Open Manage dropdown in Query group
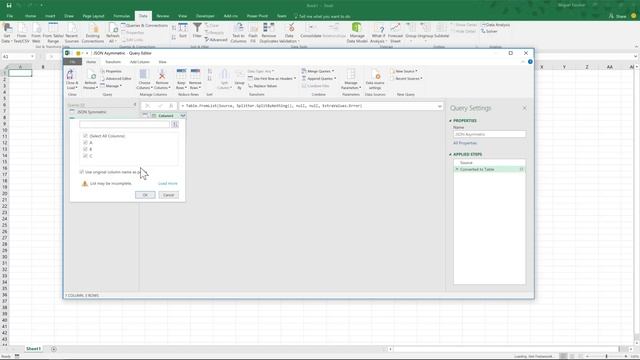The width and height of the screenshot is (640, 360). [111, 86]
